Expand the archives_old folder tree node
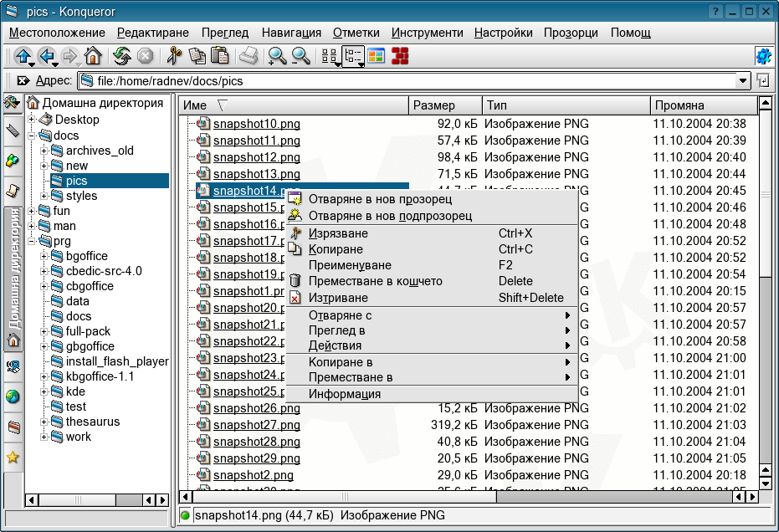 click(x=44, y=151)
